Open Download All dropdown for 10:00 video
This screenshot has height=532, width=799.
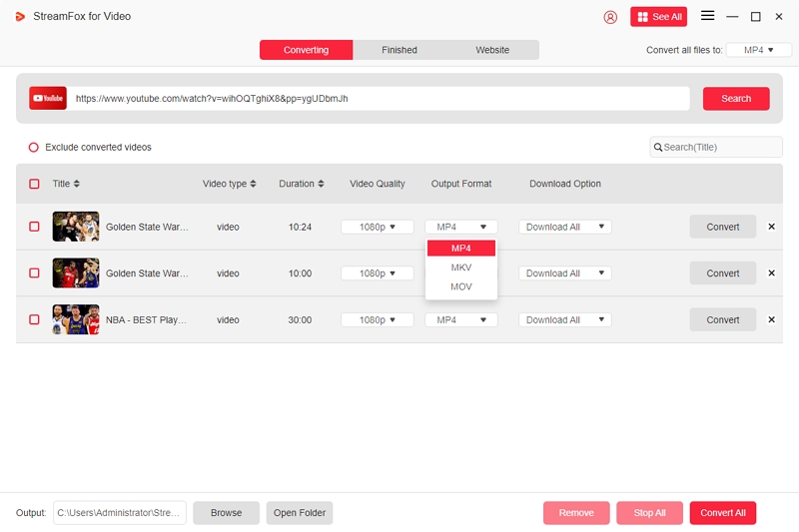point(565,273)
